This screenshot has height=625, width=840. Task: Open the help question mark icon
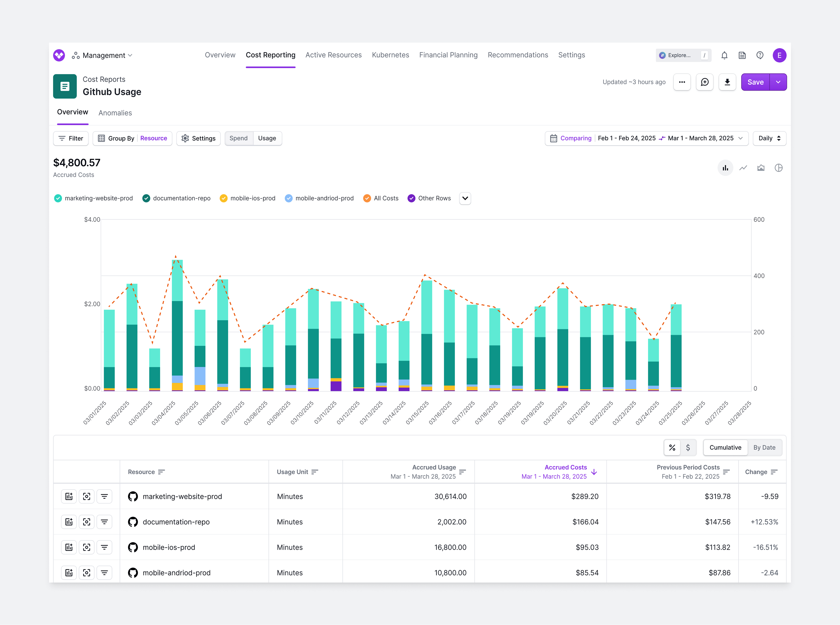(x=760, y=56)
